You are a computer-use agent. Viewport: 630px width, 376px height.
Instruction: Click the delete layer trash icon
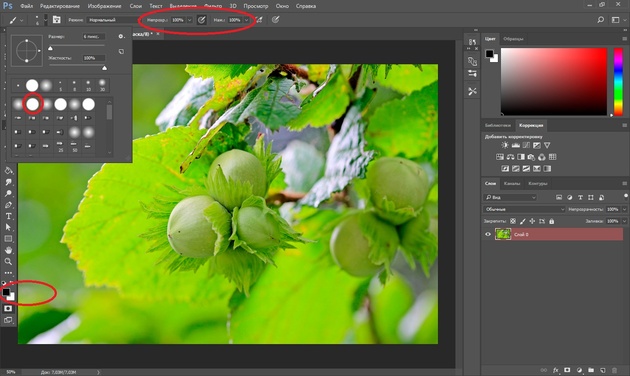[x=614, y=370]
